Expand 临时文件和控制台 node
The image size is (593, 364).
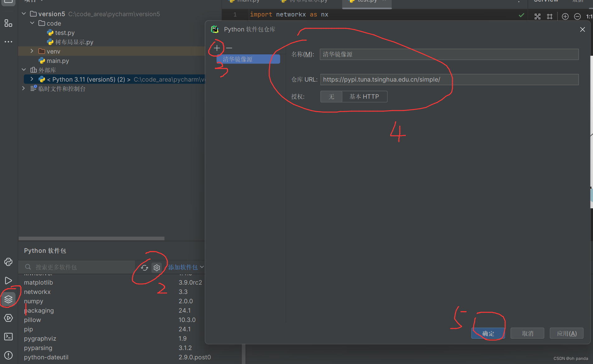[x=24, y=88]
